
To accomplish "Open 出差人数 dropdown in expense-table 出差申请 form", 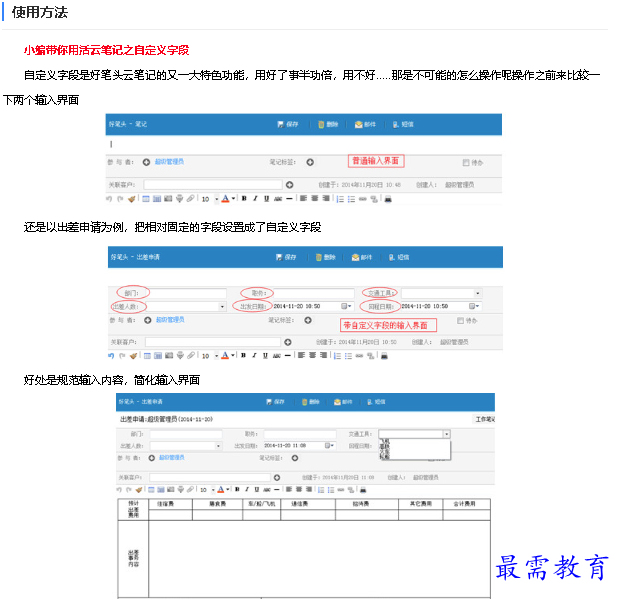I will (218, 446).
